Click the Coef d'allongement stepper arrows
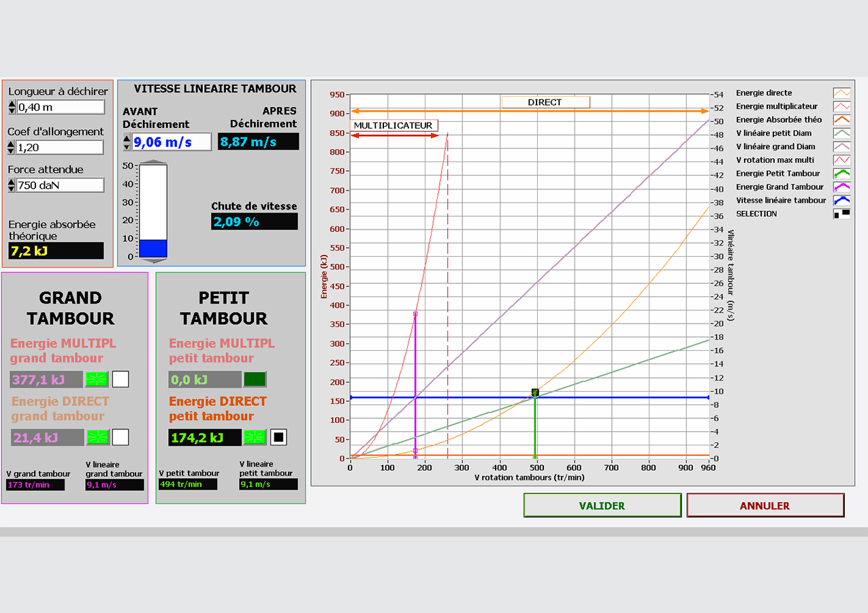Screen dimensions: 868x613 coord(12,147)
